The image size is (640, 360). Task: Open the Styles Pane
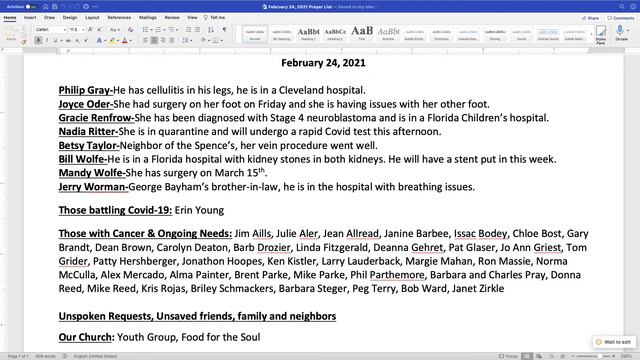click(601, 35)
